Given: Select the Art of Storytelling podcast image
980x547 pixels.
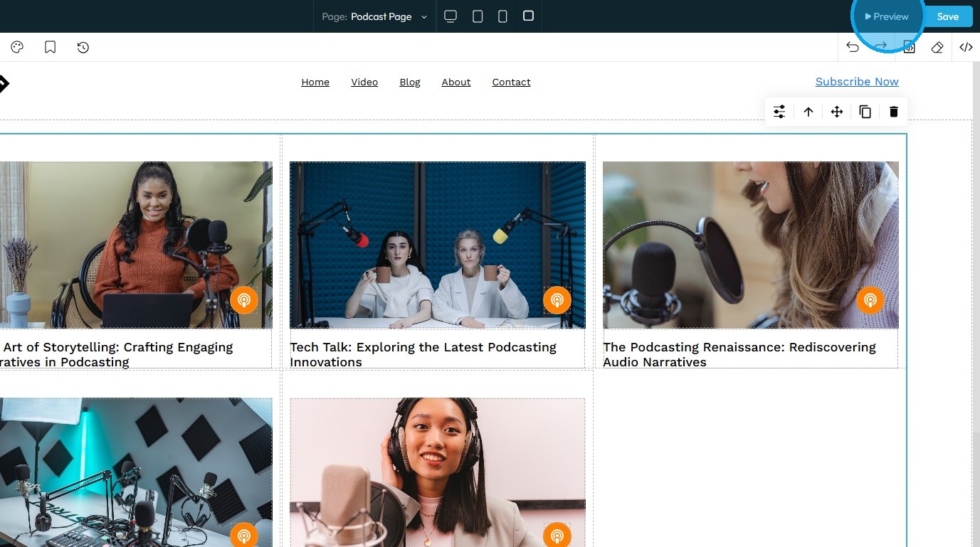Looking at the screenshot, I should [x=135, y=245].
